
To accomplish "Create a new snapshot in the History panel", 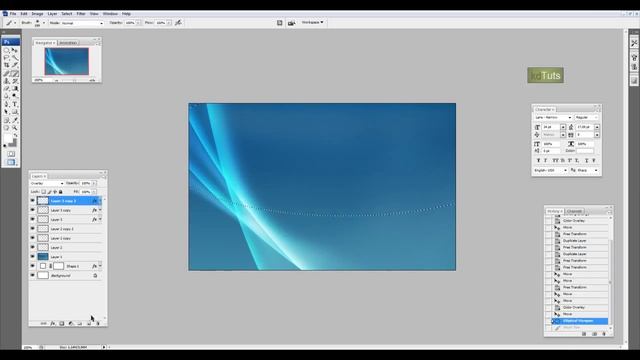I will [x=594, y=334].
